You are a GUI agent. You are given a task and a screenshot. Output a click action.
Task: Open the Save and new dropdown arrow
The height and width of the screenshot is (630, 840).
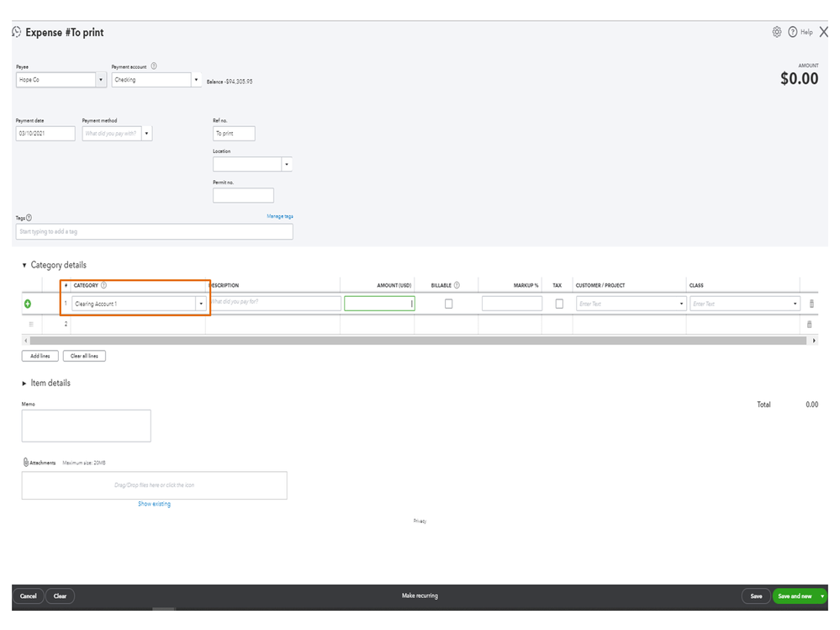[x=822, y=596]
